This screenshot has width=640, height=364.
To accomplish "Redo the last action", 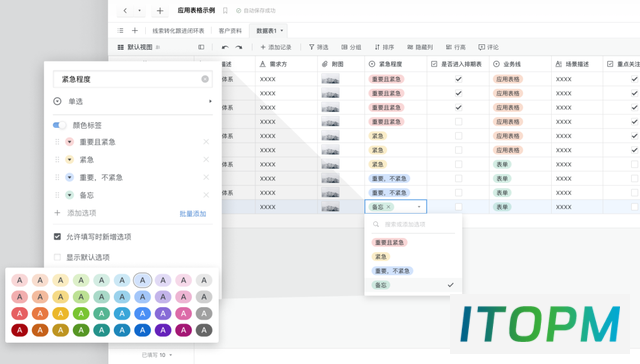I will [x=239, y=47].
